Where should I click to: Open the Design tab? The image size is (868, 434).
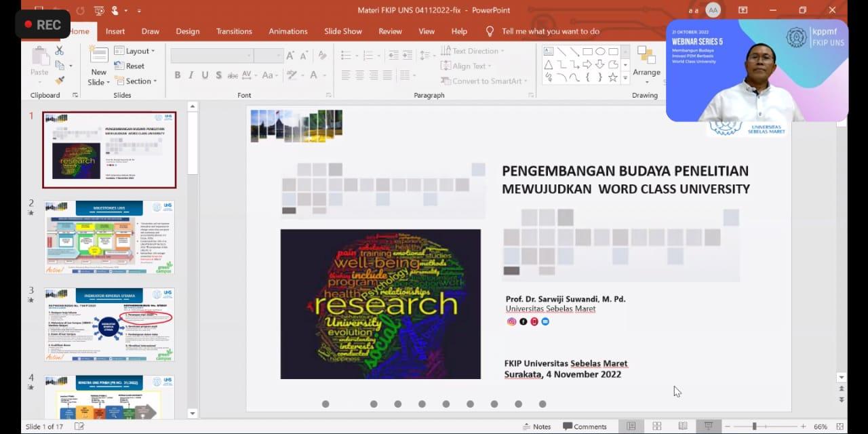(x=187, y=31)
